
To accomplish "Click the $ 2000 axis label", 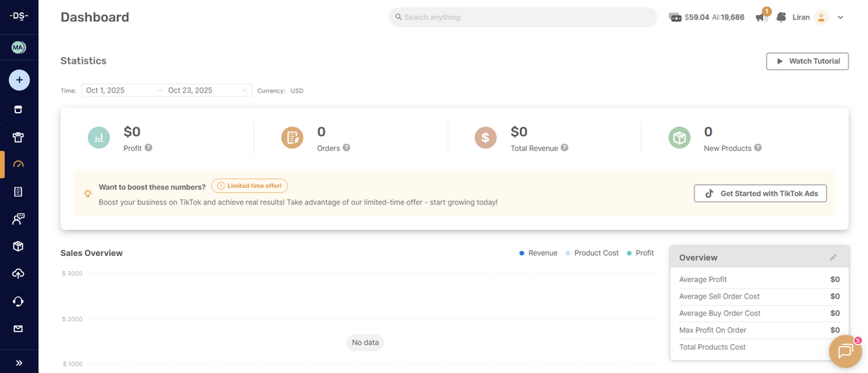I will 71,319.
